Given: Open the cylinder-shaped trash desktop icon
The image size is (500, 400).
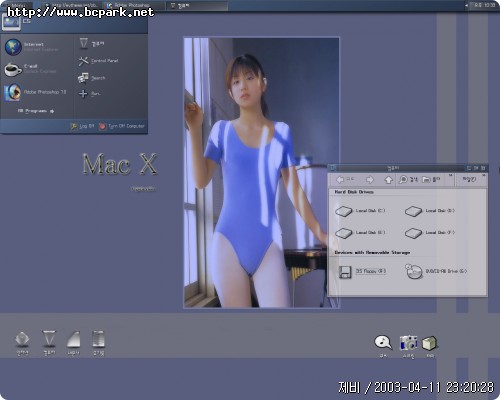Looking at the screenshot, I should [98, 343].
